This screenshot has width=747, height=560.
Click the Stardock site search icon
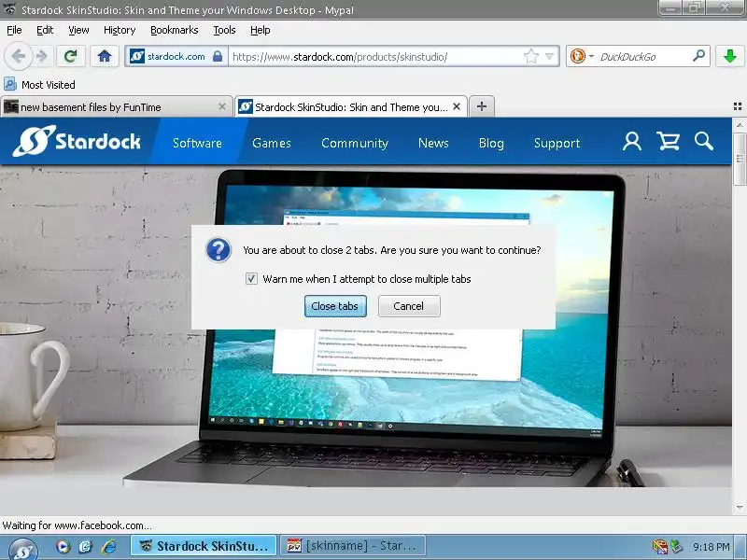coord(704,142)
